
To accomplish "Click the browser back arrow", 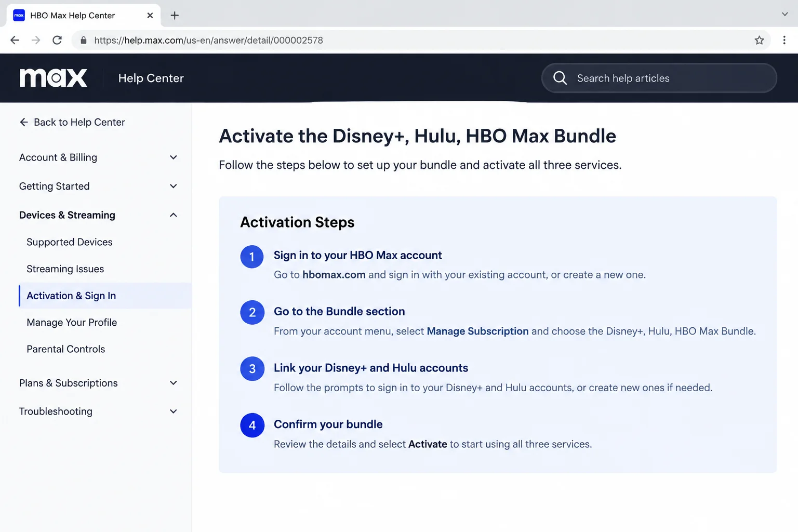I will (x=15, y=40).
